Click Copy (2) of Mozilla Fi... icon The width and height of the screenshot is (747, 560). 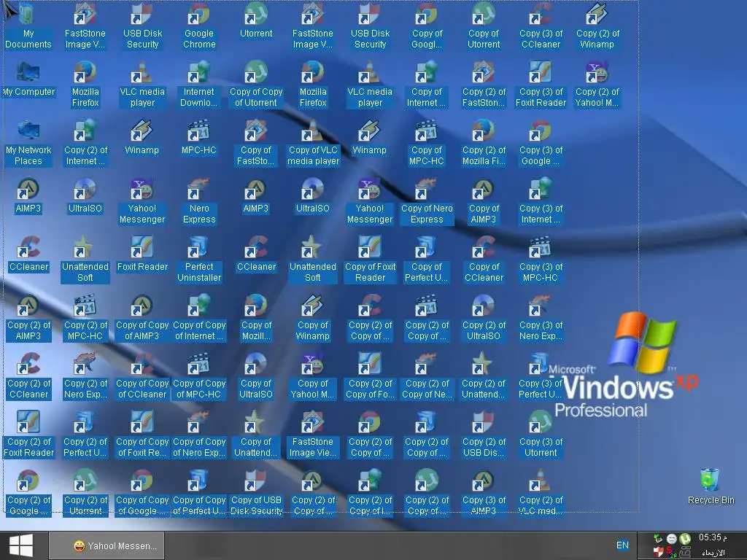pos(484,143)
